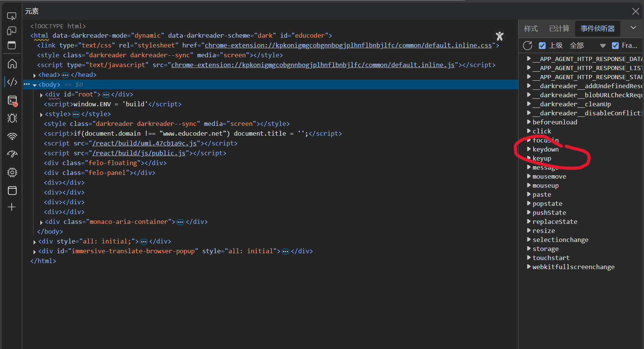Open the default.inline.css extension link
The height and width of the screenshot is (349, 644).
click(x=348, y=45)
